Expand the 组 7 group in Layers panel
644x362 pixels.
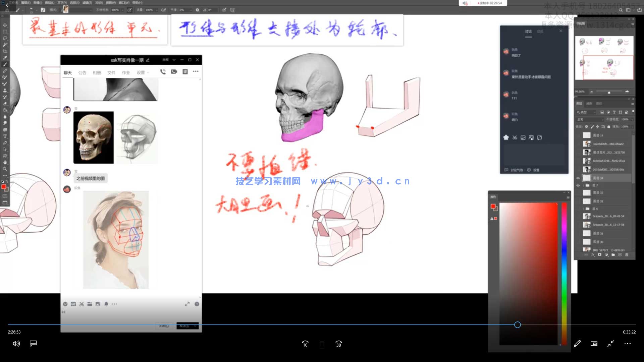point(584,185)
